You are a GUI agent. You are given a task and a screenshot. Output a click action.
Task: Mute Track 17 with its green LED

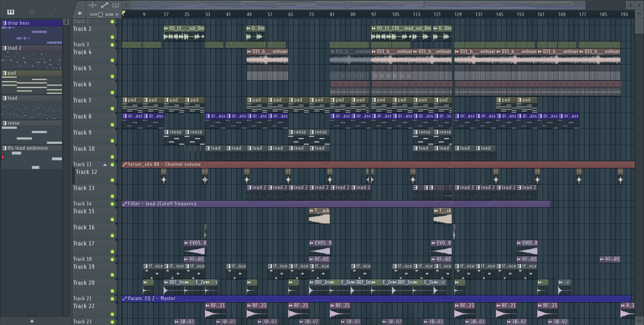(112, 251)
